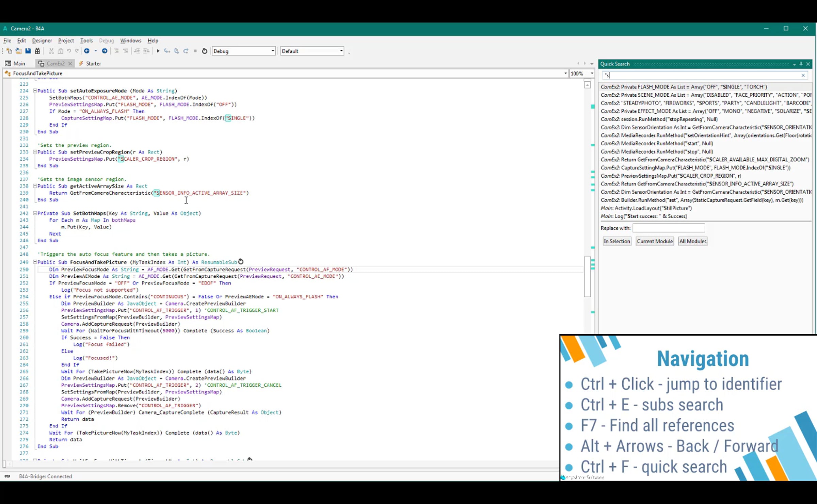Click the Current Module button

(x=654, y=241)
